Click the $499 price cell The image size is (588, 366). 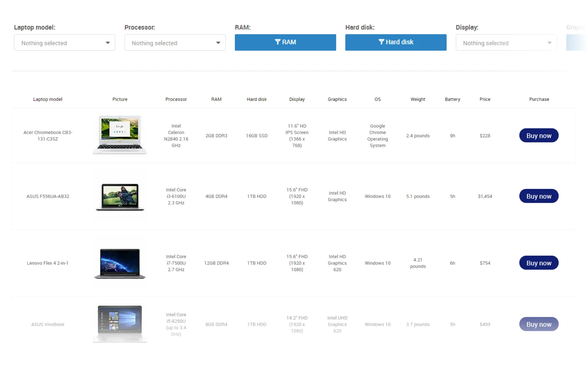[485, 324]
